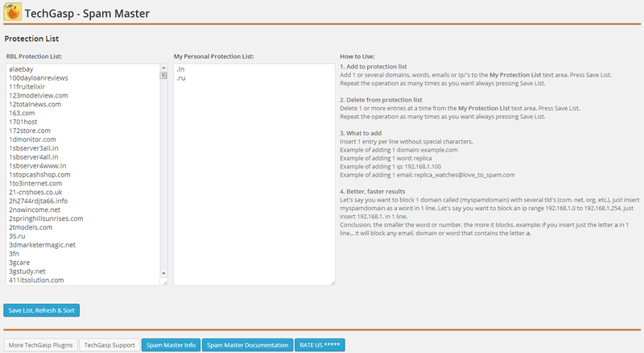Click the RATE US ***** button
Image resolution: width=644 pixels, height=353 pixels.
(x=320, y=345)
